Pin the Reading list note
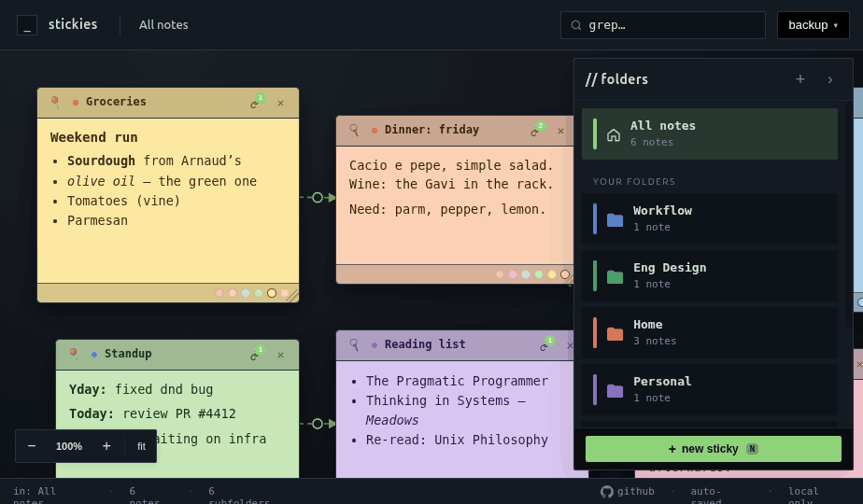 (354, 344)
